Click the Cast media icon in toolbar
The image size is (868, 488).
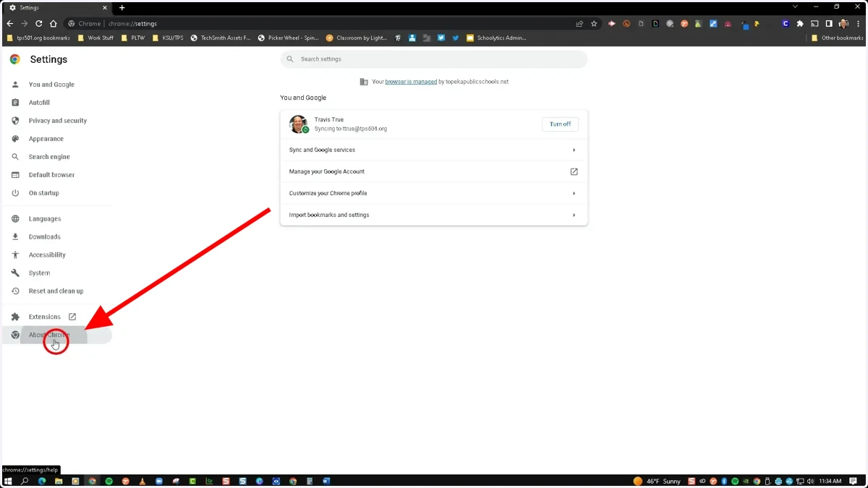(814, 24)
